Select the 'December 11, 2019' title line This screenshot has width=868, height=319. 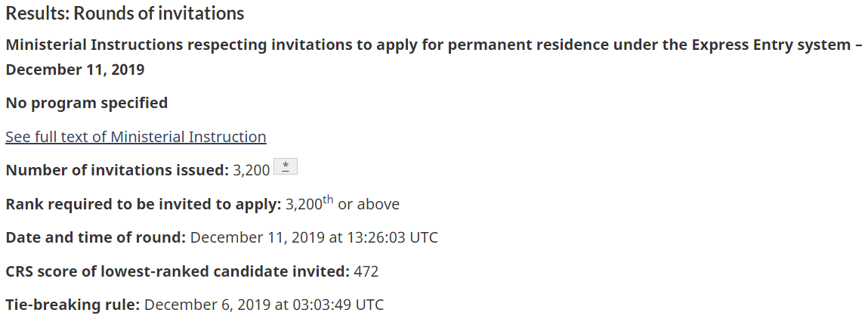[75, 70]
